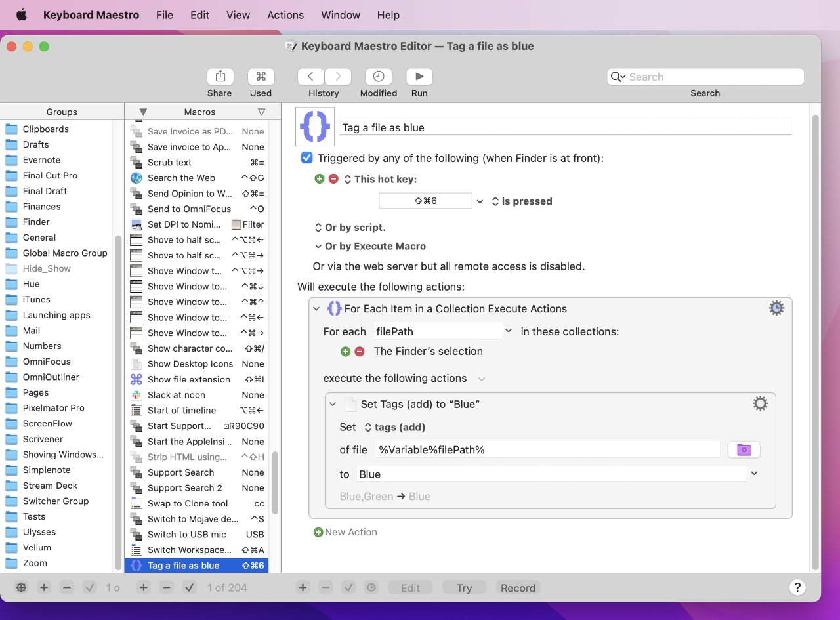Collapse the 'Or by Execute Macro' section
Screen dimensions: 840x620
click(318, 247)
